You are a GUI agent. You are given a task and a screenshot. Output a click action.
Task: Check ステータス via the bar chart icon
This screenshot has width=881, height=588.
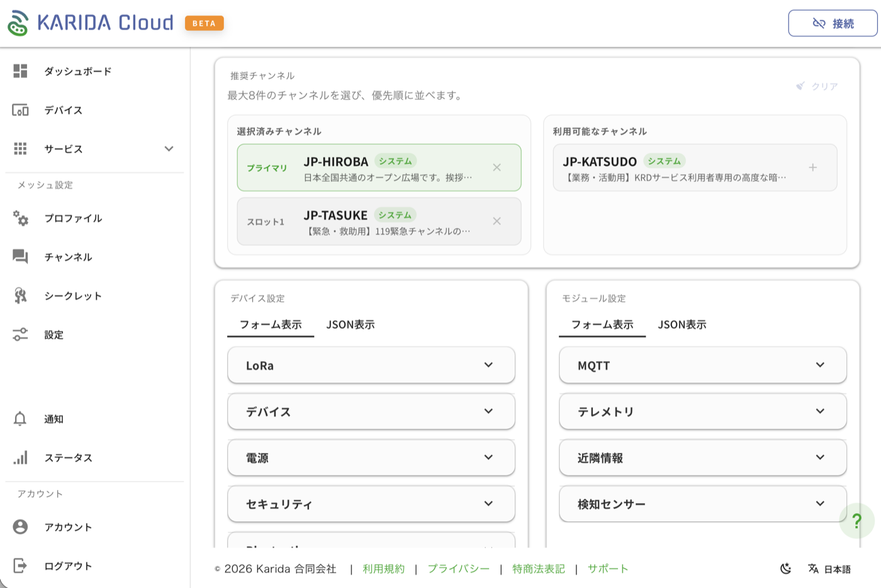[20, 457]
